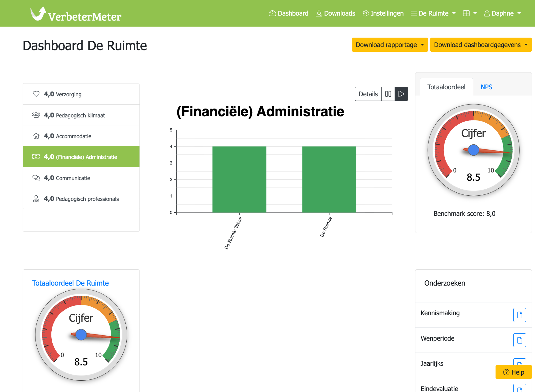Viewport: 535px width, 392px height.
Task: Click the people icon beside Pedagogisch klimaat
Action: click(36, 115)
